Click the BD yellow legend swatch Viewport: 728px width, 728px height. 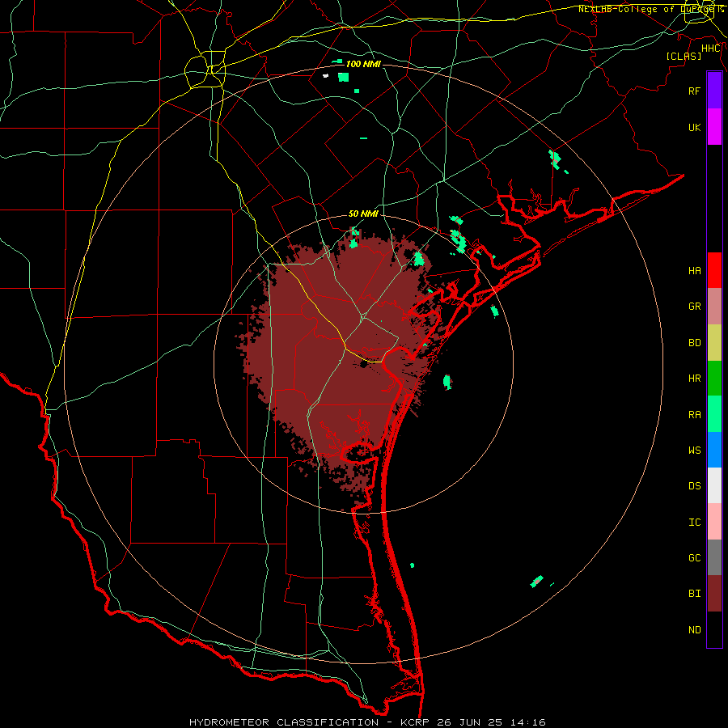[x=714, y=343]
